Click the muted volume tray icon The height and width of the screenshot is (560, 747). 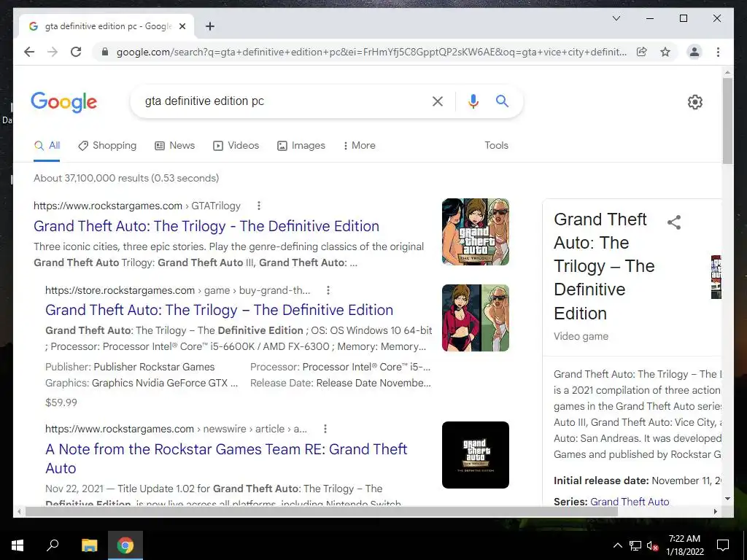point(652,545)
